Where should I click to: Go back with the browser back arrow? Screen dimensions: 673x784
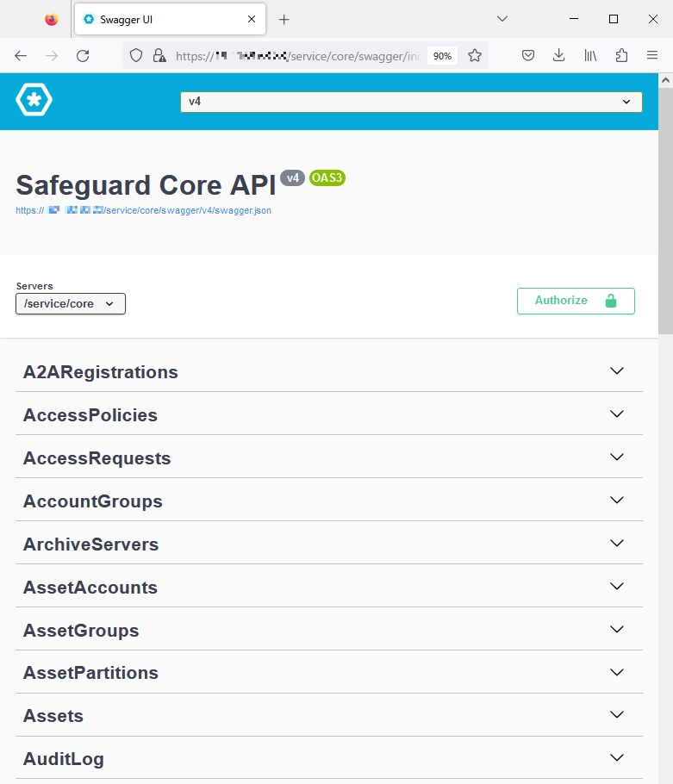tap(21, 55)
